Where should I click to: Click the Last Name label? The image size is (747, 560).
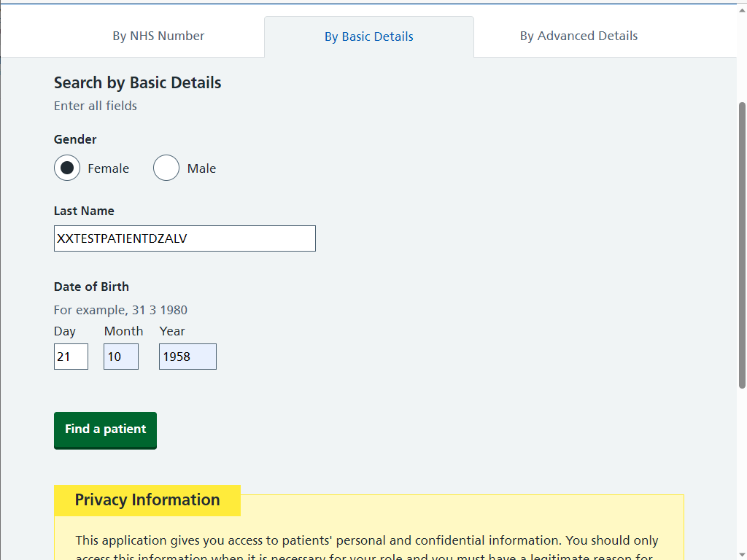pyautogui.click(x=84, y=211)
